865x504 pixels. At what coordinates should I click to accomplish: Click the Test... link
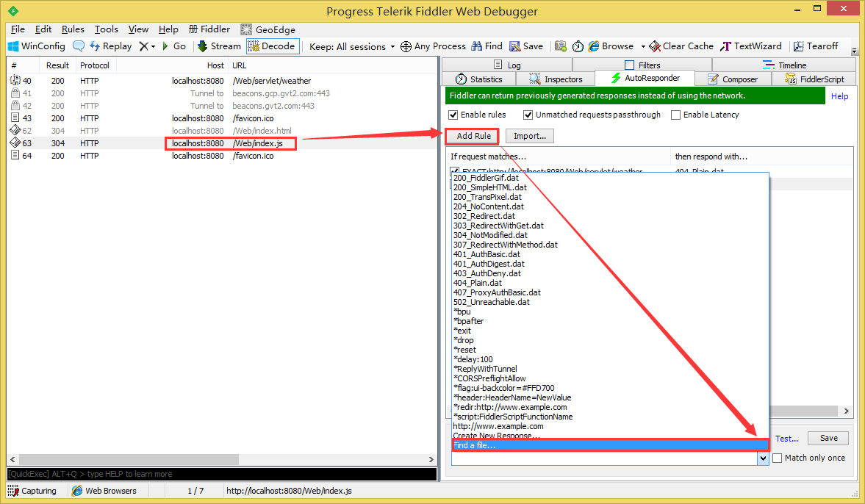786,439
